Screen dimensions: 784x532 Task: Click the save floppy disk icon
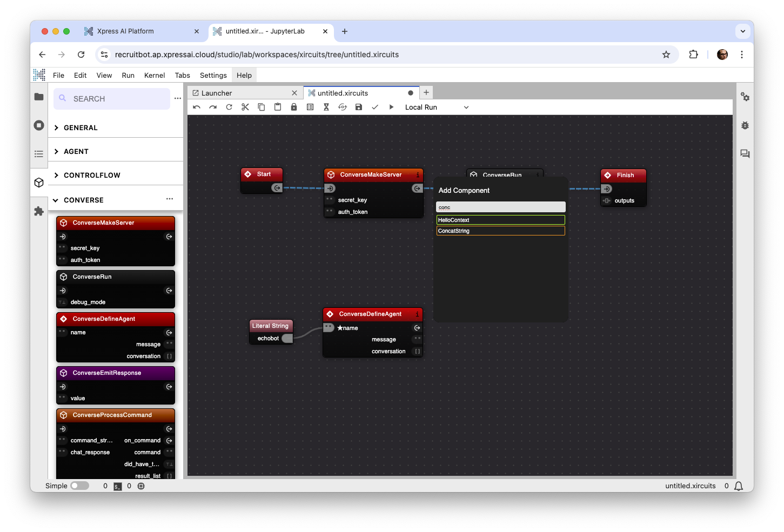(x=359, y=107)
